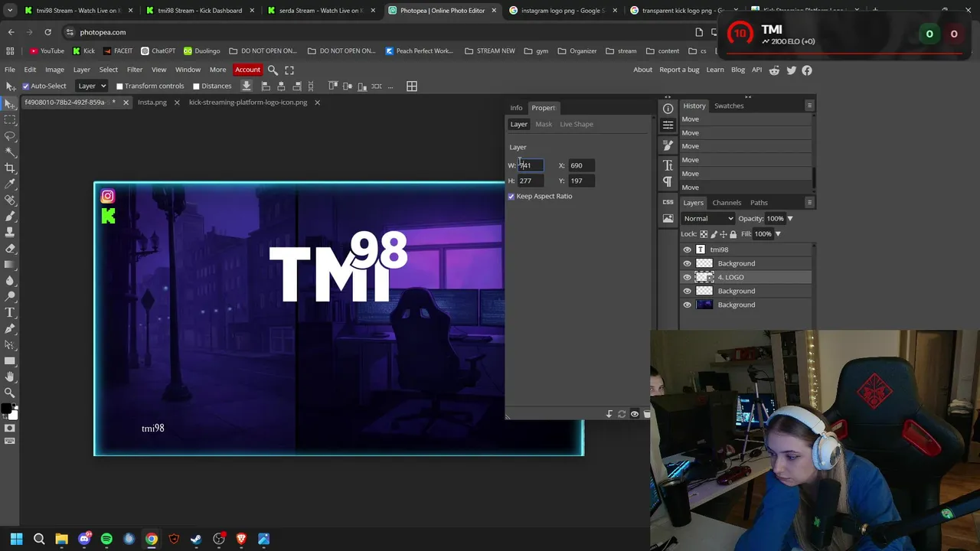This screenshot has height=551, width=980.
Task: Select the Pen tool
Action: click(x=10, y=328)
